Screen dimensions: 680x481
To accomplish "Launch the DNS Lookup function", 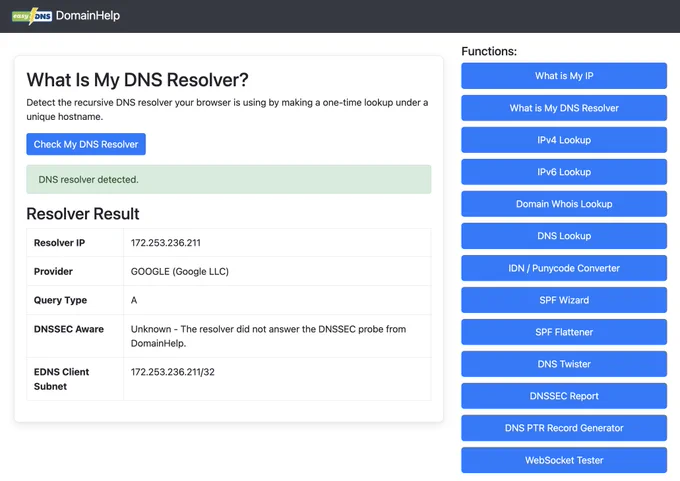I will (564, 236).
